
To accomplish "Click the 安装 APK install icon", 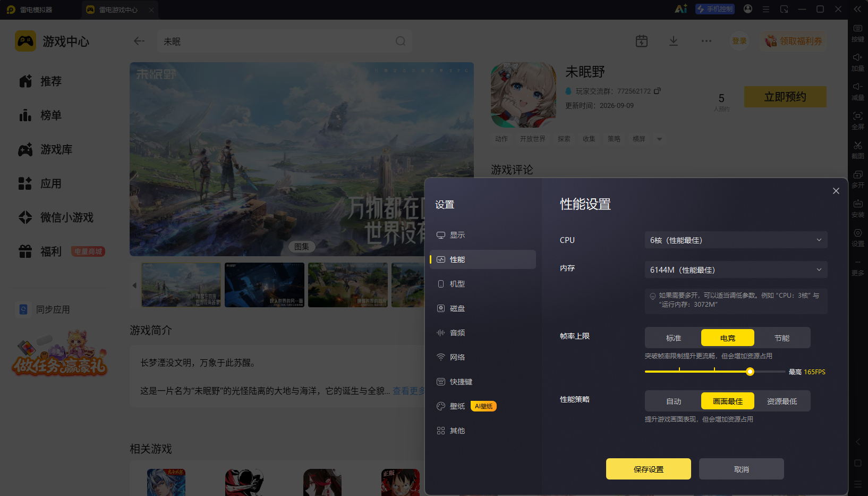I will 858,208.
